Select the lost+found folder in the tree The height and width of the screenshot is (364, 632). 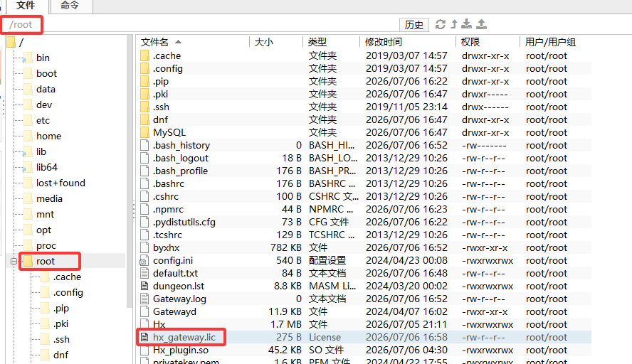(60, 183)
